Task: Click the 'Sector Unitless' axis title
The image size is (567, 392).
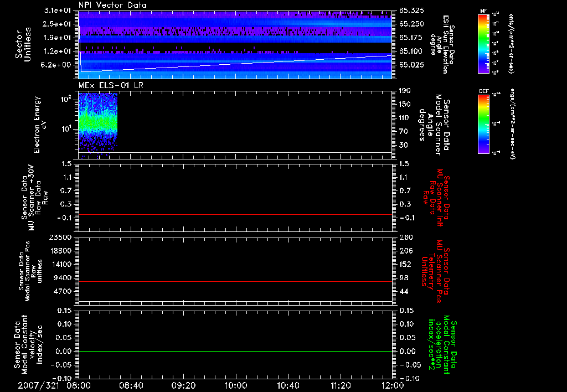Action: click(23, 44)
